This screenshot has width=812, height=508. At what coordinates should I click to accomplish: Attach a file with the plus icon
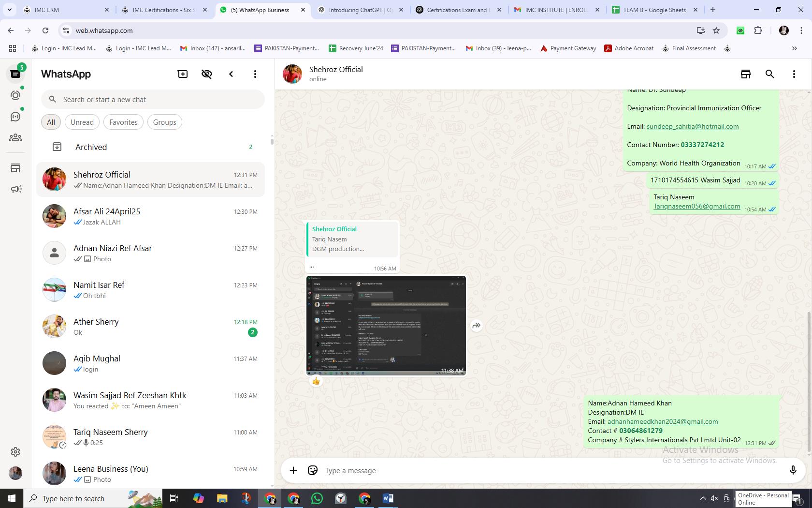[x=293, y=470]
